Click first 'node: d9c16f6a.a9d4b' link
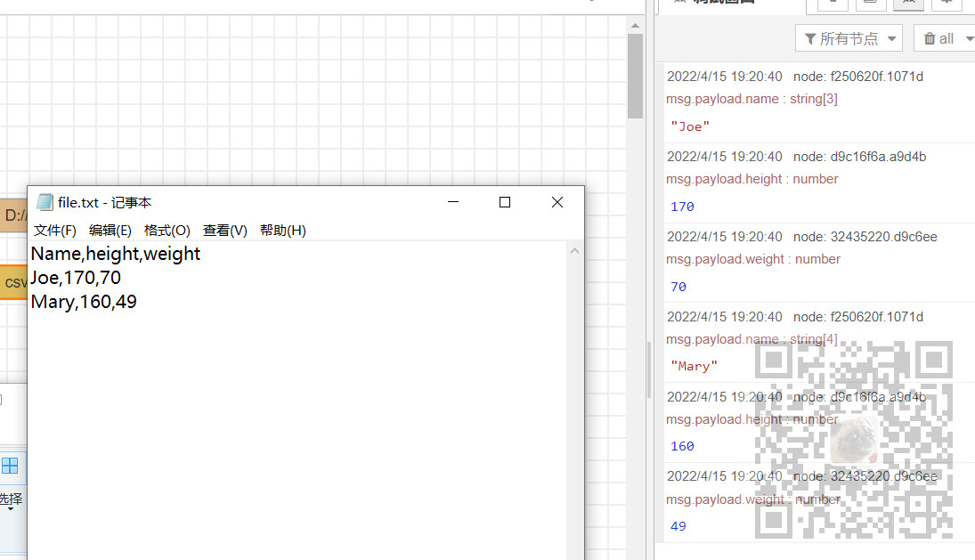The height and width of the screenshot is (560, 975). [x=859, y=157]
